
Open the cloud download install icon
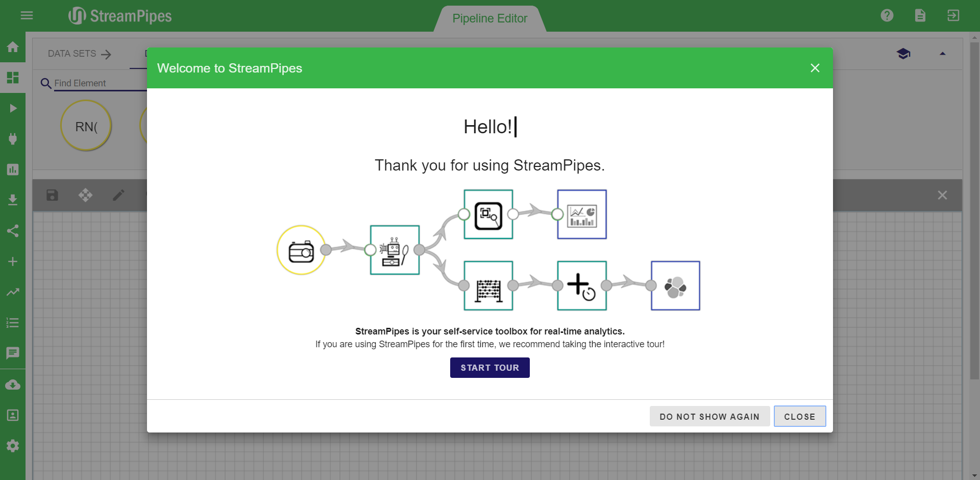[x=13, y=385]
